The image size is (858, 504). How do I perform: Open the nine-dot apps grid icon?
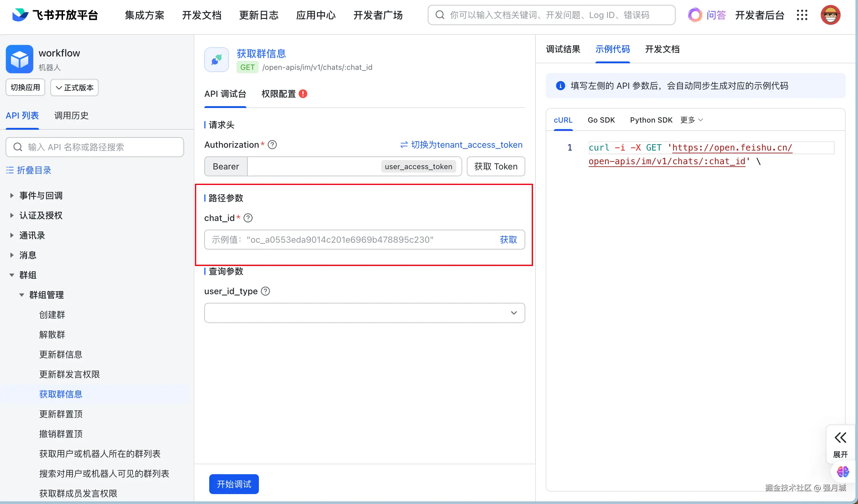pos(802,15)
